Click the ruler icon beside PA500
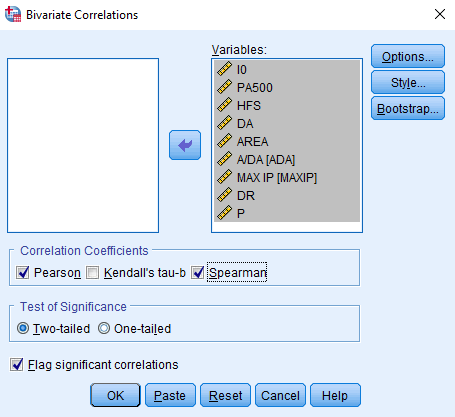The width and height of the screenshot is (455, 417). click(x=224, y=87)
